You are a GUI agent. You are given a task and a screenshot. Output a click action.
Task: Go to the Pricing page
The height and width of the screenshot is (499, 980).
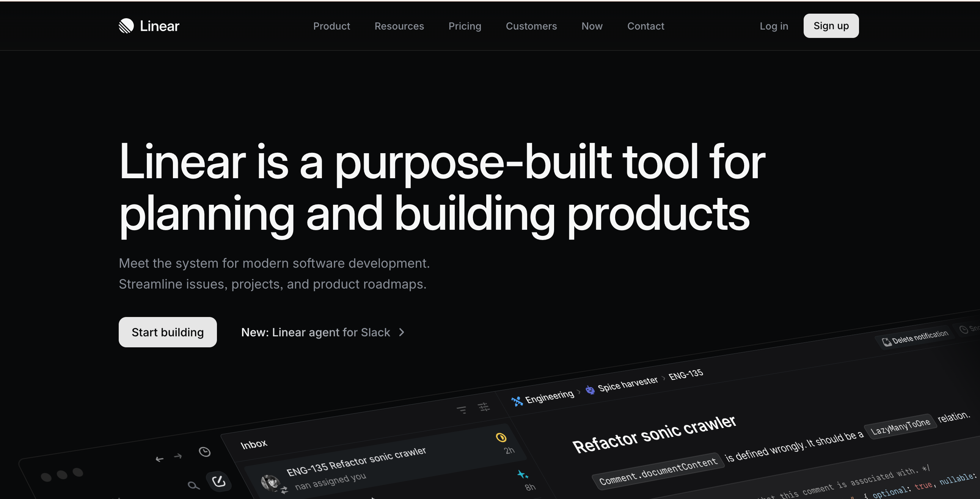click(x=465, y=26)
